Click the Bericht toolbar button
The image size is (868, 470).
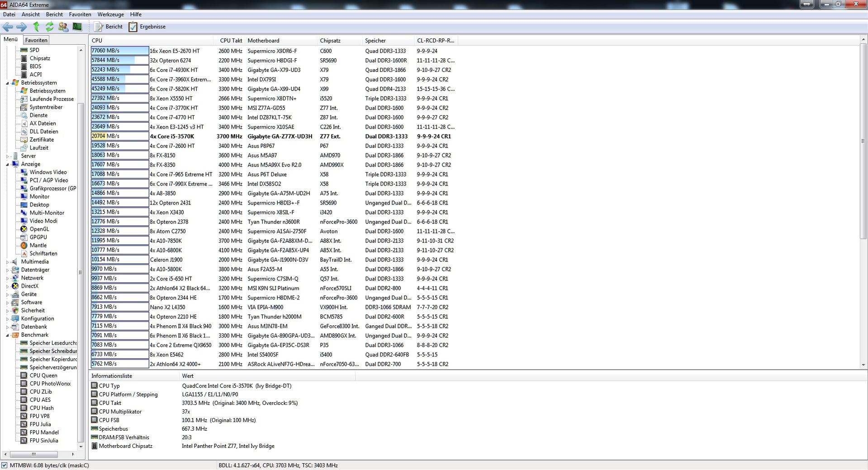(108, 27)
